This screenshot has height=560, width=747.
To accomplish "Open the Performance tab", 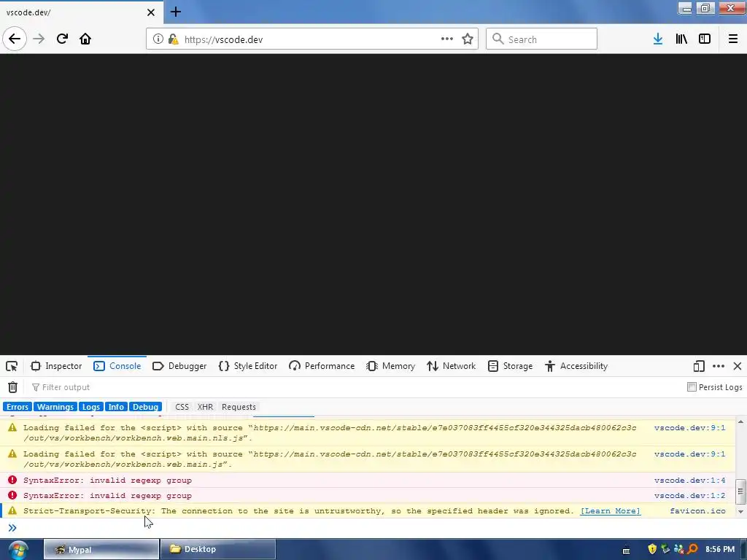I will [x=322, y=366].
